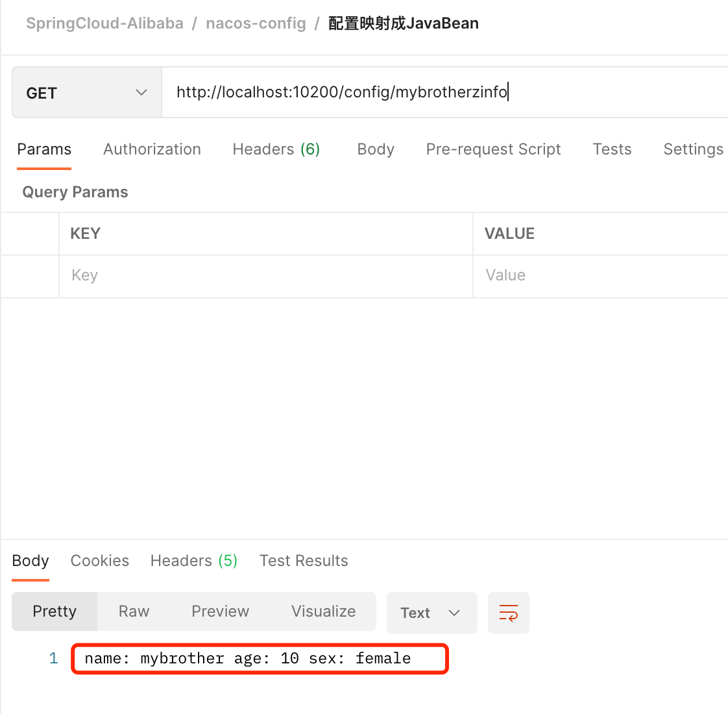Open the request Headers (6) tab
The width and height of the screenshot is (728, 714).
point(276,149)
